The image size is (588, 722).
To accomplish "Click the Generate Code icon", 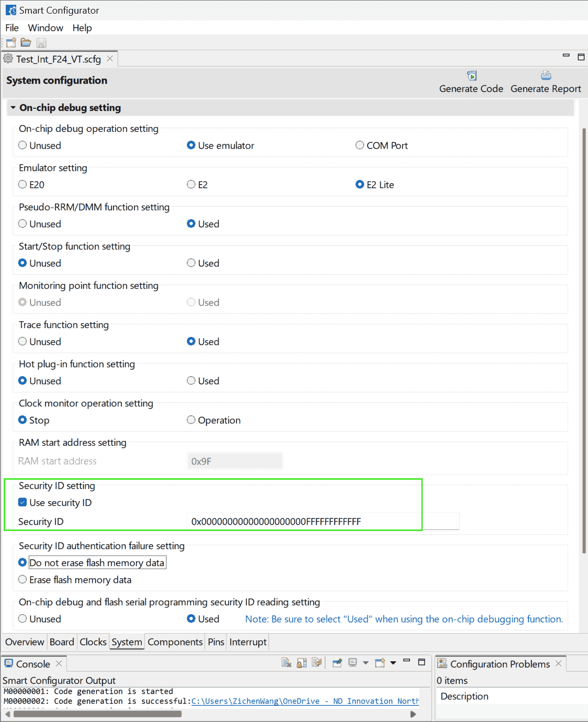I will 471,76.
